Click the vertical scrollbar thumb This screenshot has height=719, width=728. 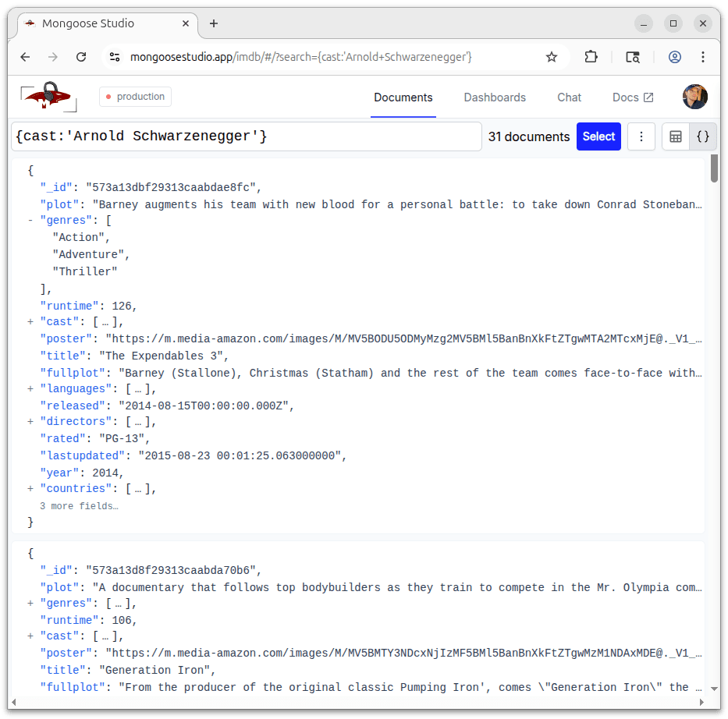coord(714,168)
